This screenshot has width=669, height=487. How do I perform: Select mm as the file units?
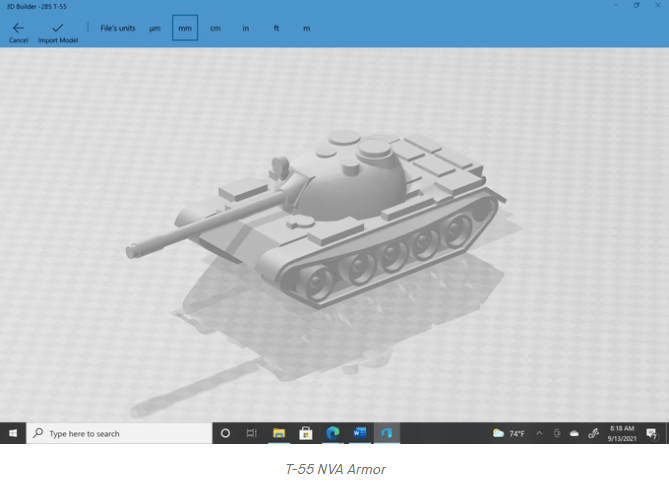[x=185, y=28]
